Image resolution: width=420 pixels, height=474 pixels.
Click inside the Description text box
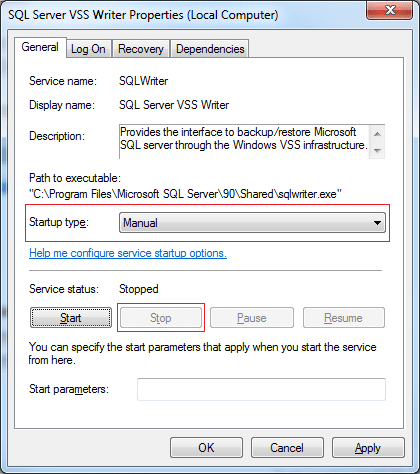point(244,141)
